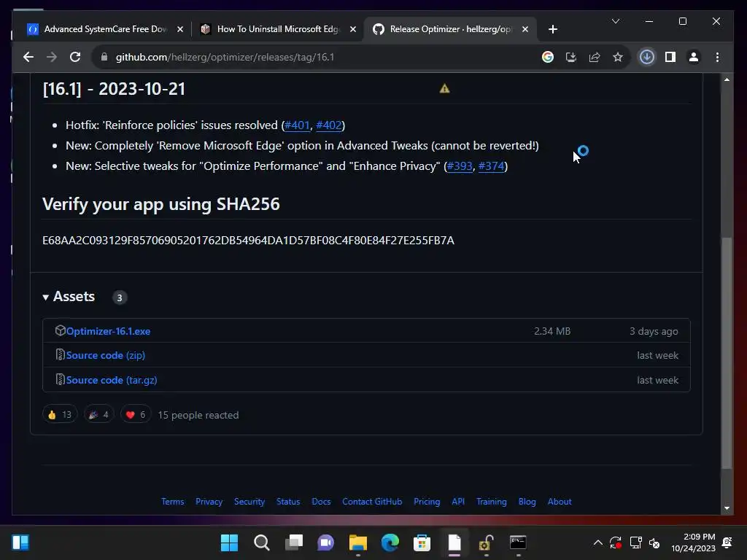Open Chrome three-dot menu

tap(718, 57)
